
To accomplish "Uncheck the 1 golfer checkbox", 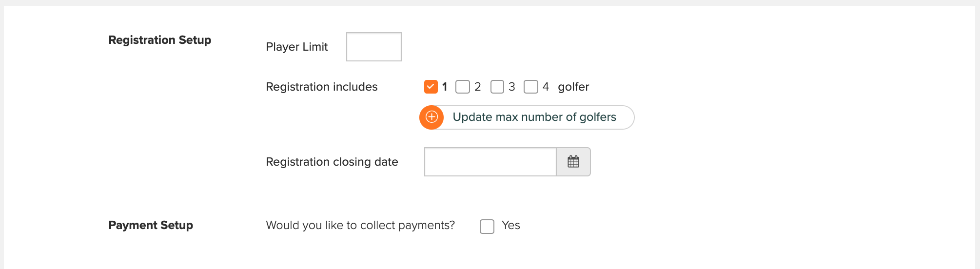I will pyautogui.click(x=431, y=87).
